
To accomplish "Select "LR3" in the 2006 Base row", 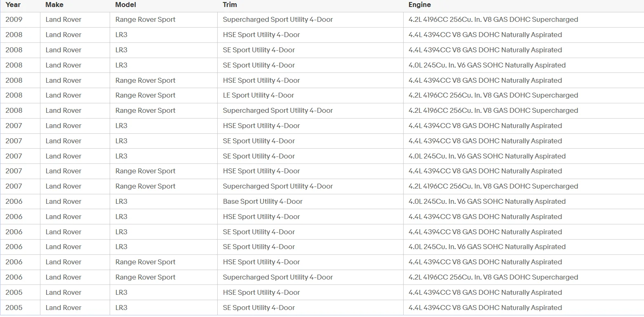I will pyautogui.click(x=121, y=202).
